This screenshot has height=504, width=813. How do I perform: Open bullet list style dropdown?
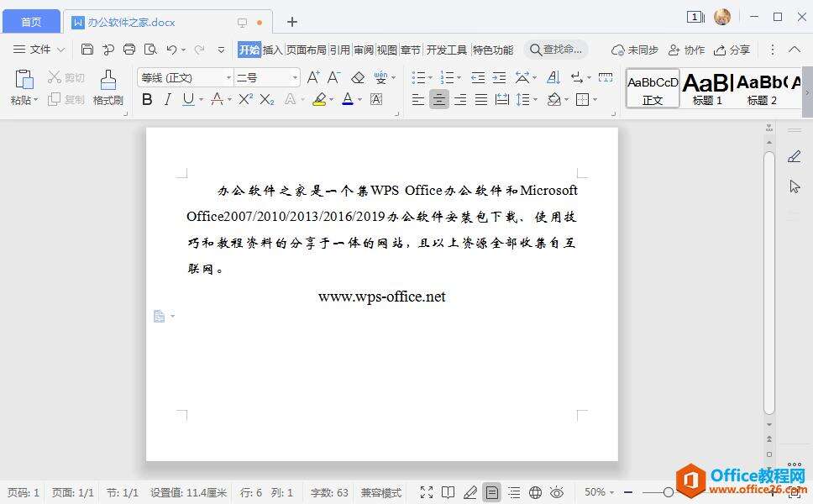pyautogui.click(x=430, y=78)
